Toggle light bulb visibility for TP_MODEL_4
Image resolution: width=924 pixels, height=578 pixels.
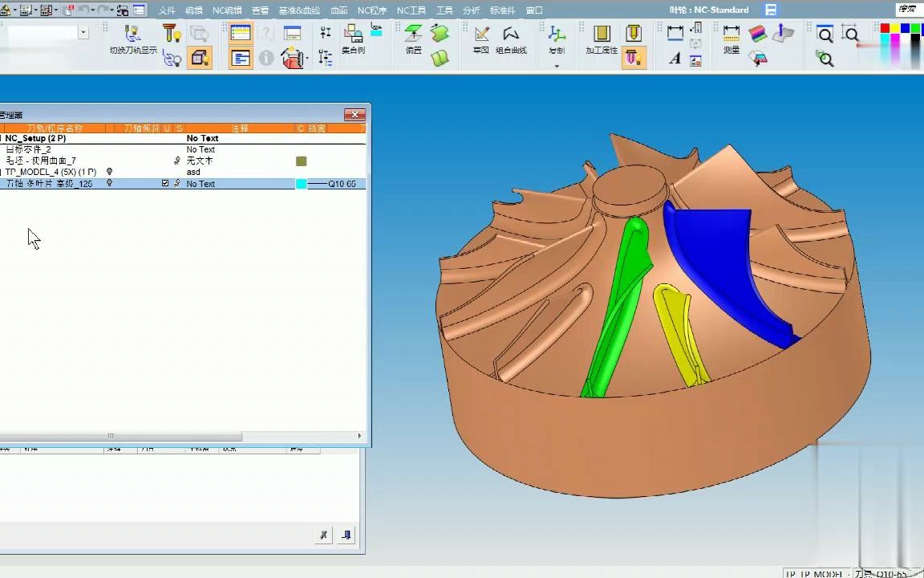pos(110,172)
